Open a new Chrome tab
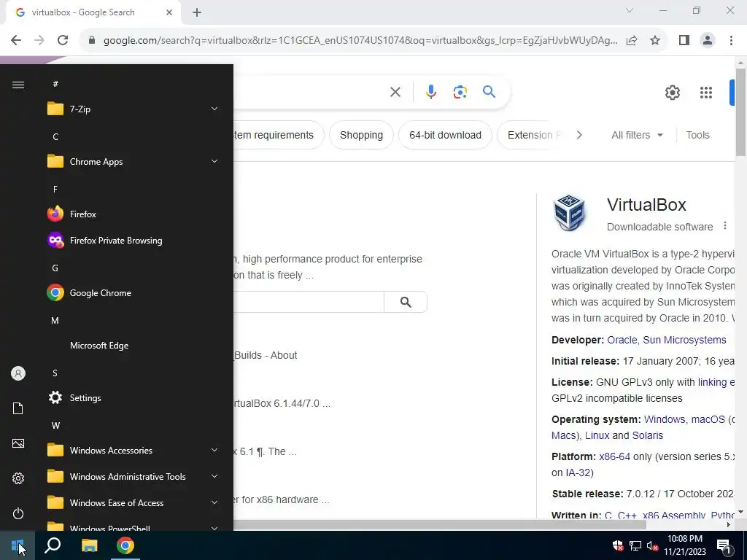 point(197,12)
